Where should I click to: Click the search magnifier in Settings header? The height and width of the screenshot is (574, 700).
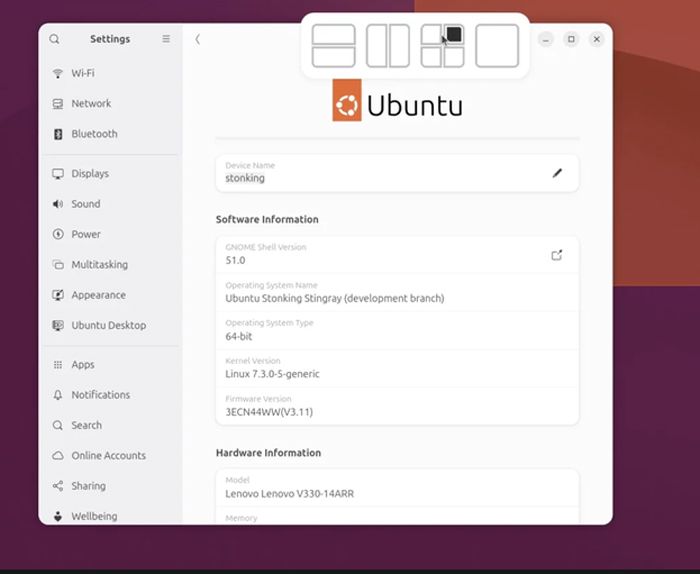pos(54,39)
